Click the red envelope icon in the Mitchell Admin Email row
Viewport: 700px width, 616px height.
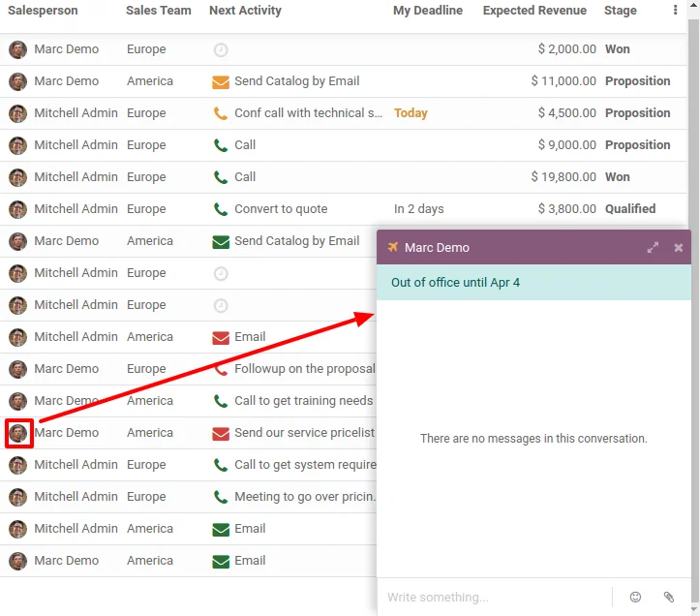(x=221, y=337)
